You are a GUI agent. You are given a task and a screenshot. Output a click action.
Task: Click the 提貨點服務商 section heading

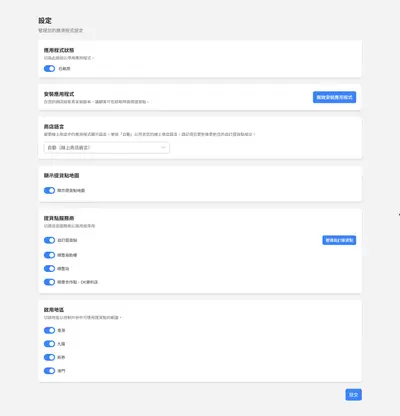pos(59,218)
